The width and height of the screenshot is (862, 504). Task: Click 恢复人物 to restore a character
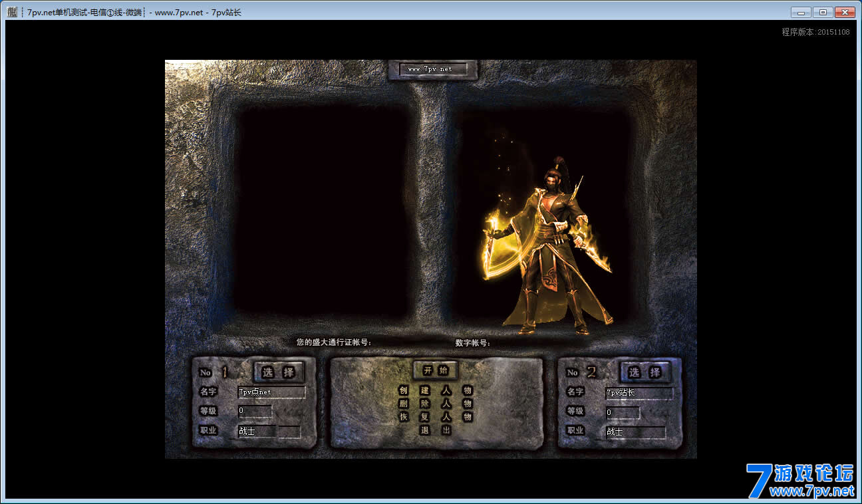tap(436, 417)
